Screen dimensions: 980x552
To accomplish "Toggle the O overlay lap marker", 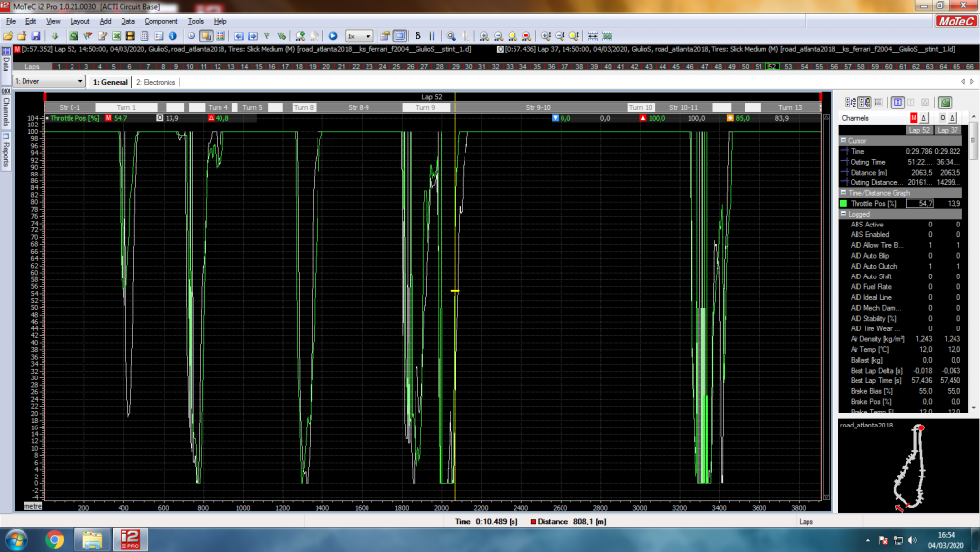I will pos(943,118).
